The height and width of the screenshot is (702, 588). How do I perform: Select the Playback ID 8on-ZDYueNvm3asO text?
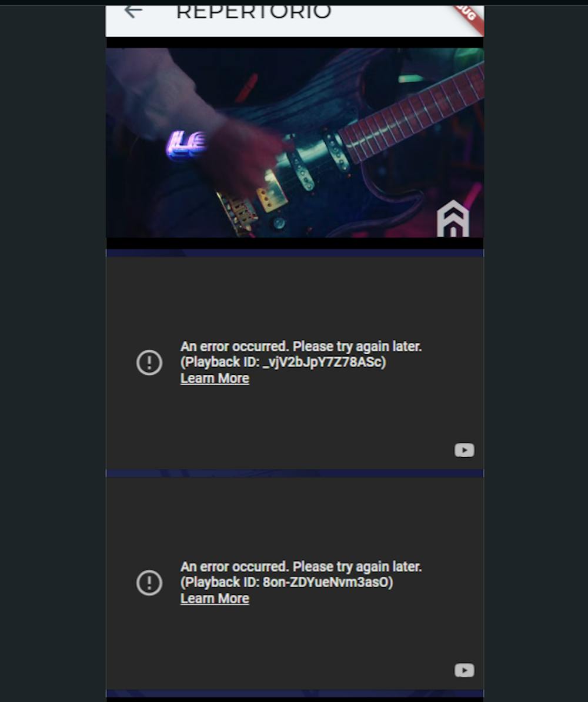(287, 582)
